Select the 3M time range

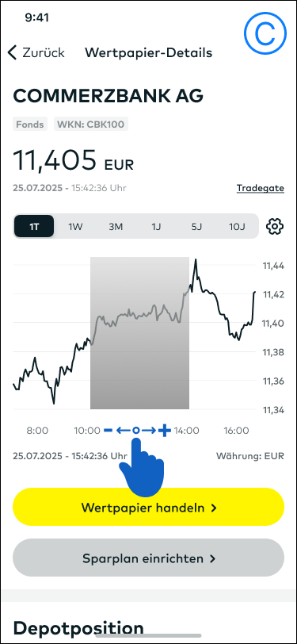pos(116,226)
